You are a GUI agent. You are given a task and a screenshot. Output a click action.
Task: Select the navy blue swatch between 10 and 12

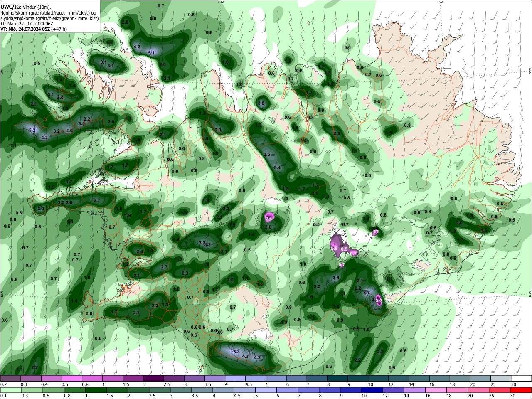(371, 390)
